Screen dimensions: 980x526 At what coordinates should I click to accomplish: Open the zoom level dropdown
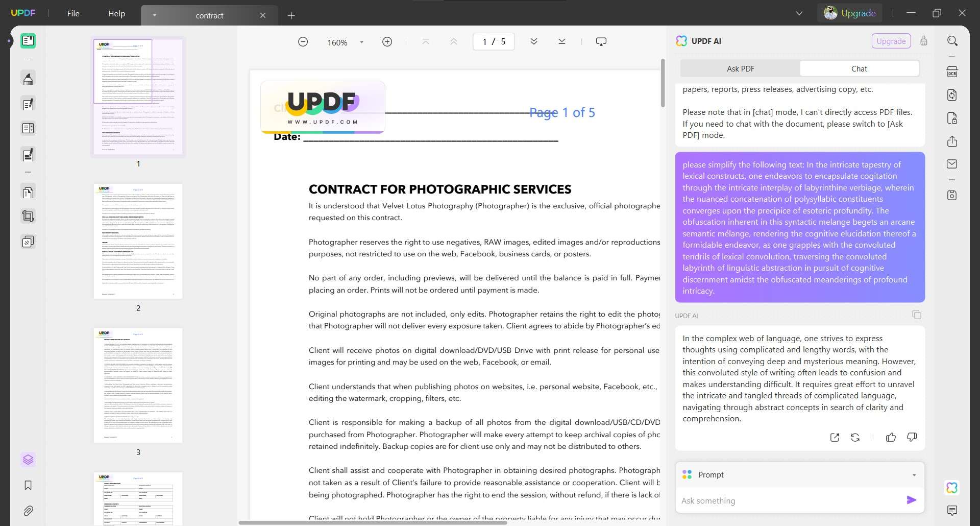pyautogui.click(x=362, y=42)
